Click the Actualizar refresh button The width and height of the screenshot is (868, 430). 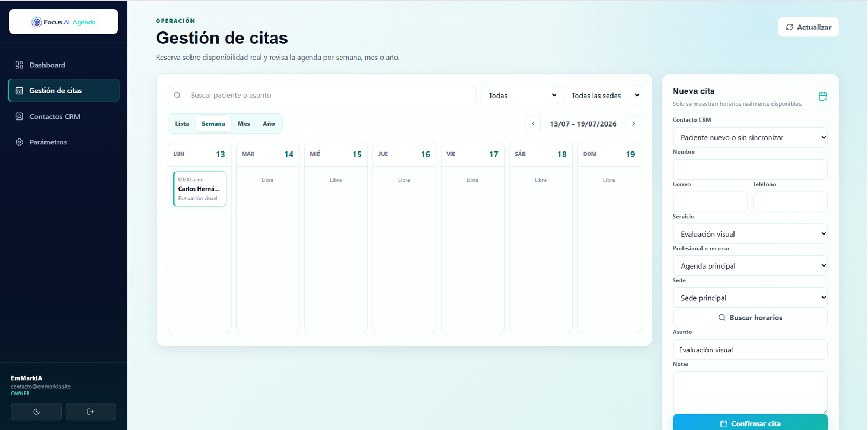point(808,27)
